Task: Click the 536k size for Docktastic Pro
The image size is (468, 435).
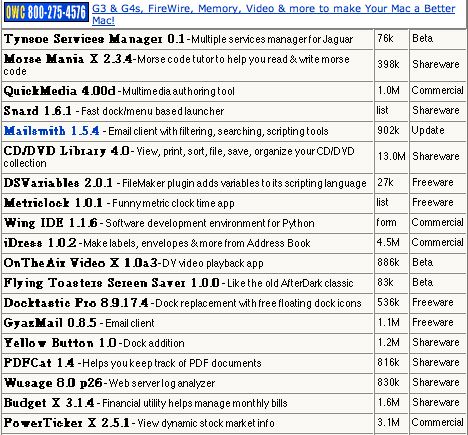Action: [x=388, y=302]
